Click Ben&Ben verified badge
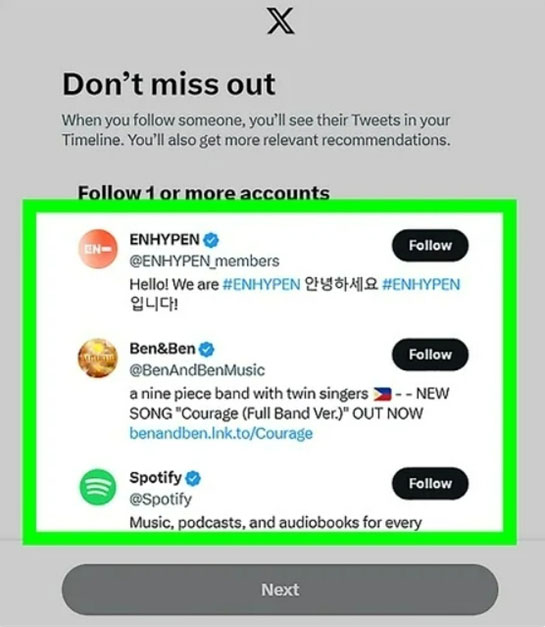The image size is (545, 627). [x=206, y=349]
